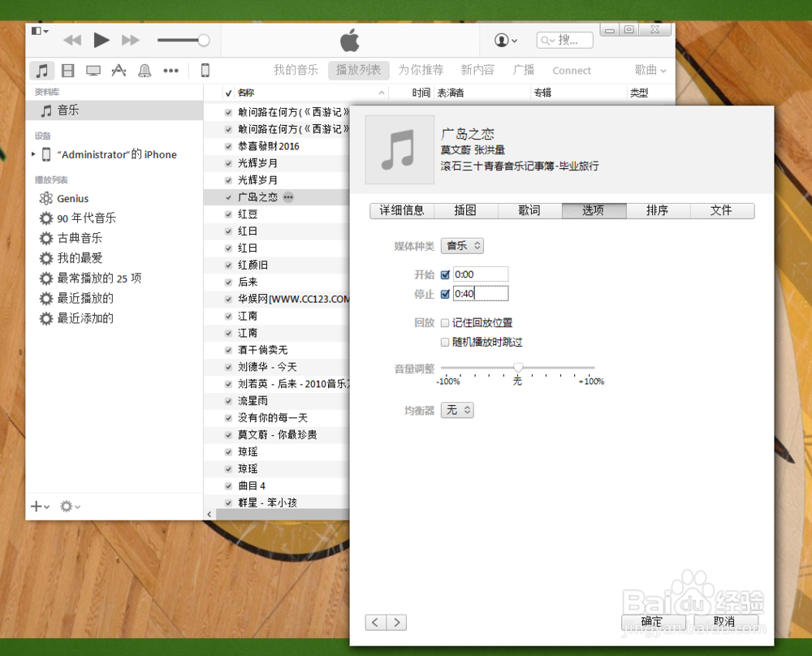Switch to the 新内容 tab
812x656 pixels.
477,70
